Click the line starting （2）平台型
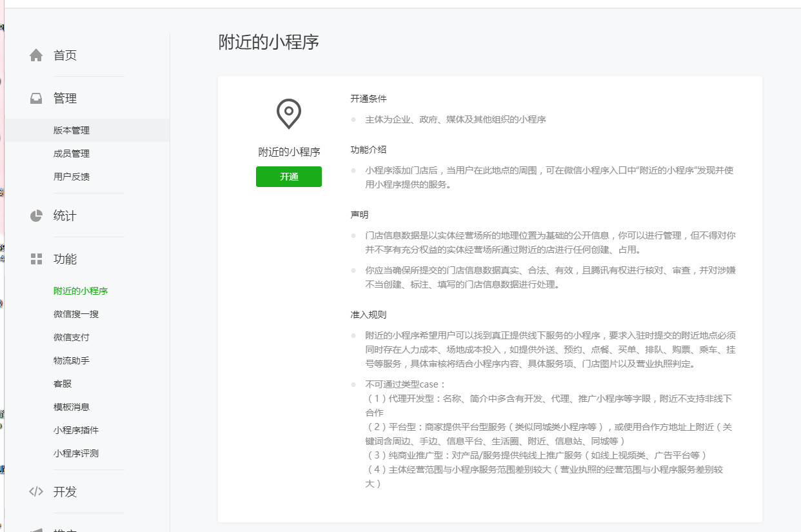Viewport: 801px width, 532px height. (x=549, y=434)
